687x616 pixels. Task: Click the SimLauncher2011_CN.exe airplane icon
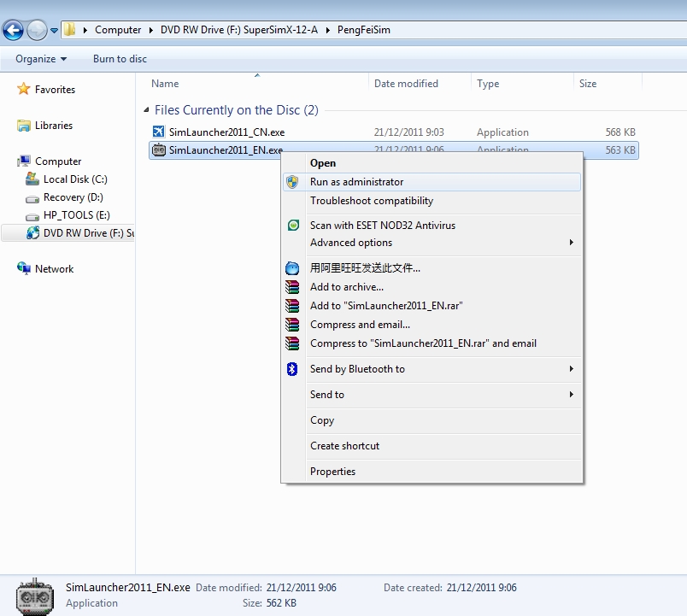[158, 132]
